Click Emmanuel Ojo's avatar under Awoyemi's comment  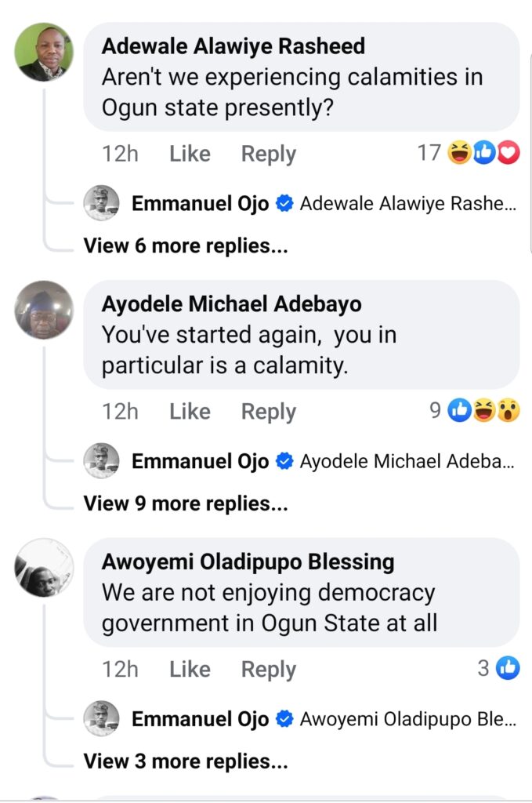[x=102, y=719]
